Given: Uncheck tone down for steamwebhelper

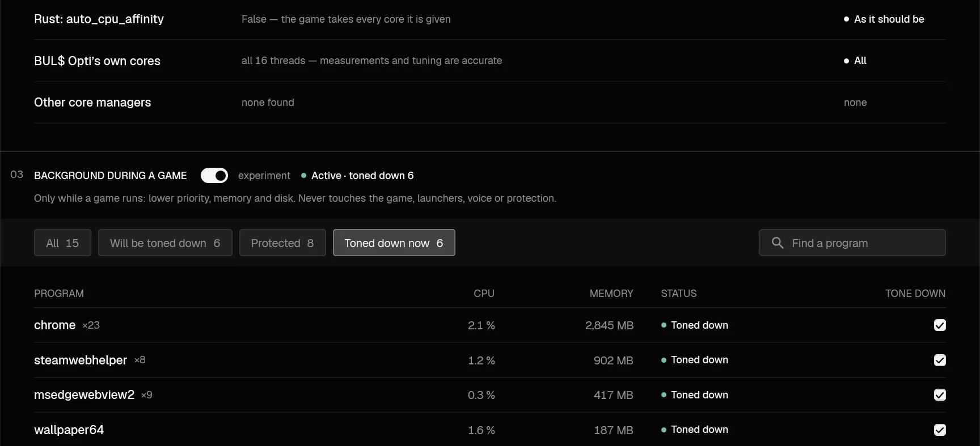Looking at the screenshot, I should 940,360.
